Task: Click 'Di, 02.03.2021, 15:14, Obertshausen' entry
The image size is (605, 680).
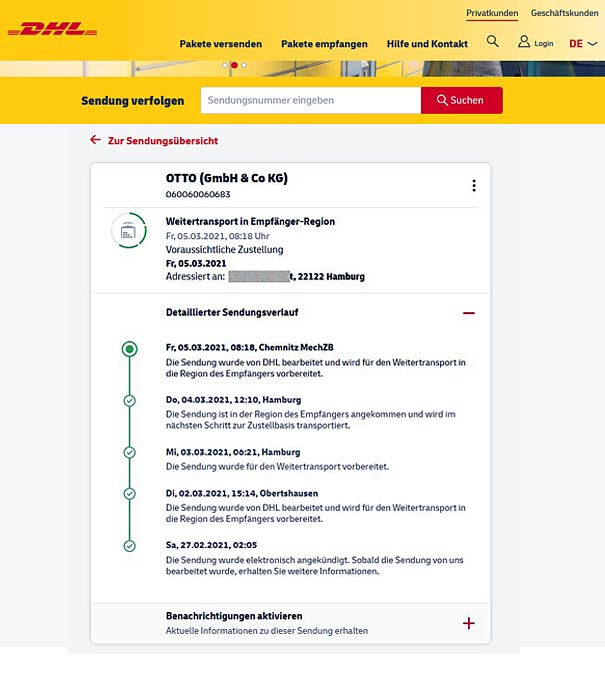Action: tap(242, 494)
